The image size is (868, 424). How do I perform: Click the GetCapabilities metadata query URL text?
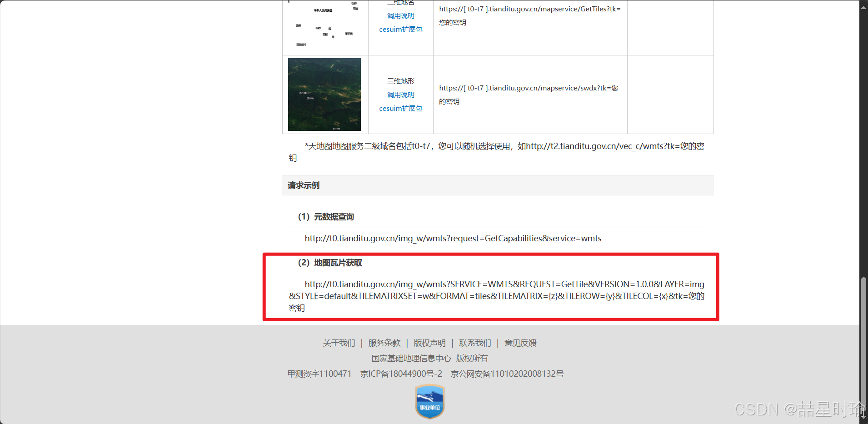coord(453,238)
